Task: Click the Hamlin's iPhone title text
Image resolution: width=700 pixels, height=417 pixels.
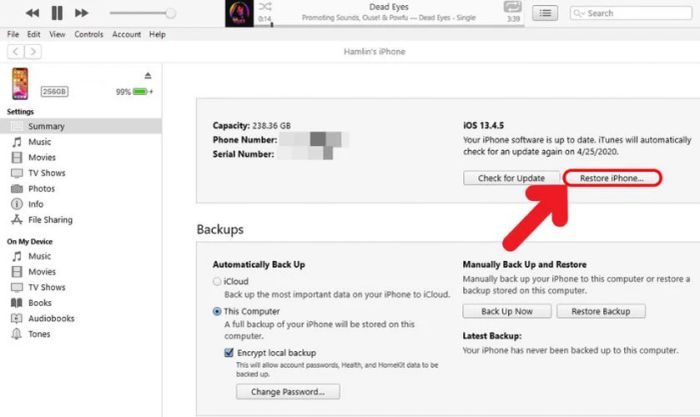Action: [375, 52]
